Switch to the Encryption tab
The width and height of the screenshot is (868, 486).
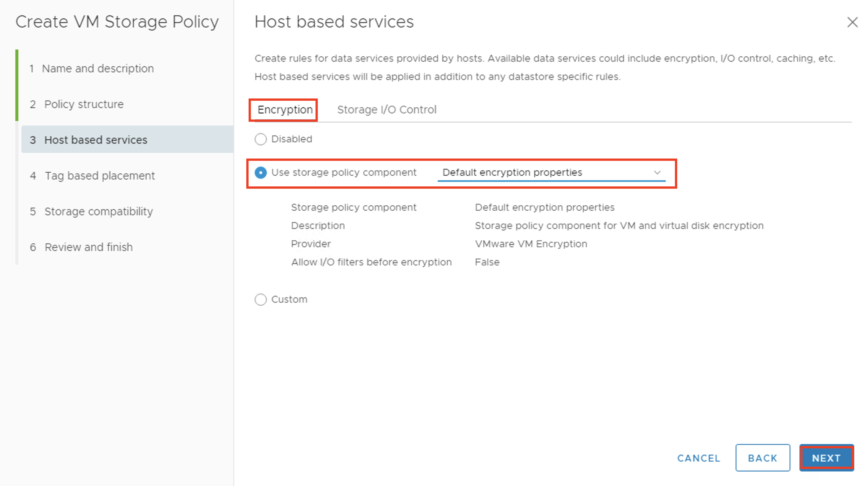[x=285, y=110]
